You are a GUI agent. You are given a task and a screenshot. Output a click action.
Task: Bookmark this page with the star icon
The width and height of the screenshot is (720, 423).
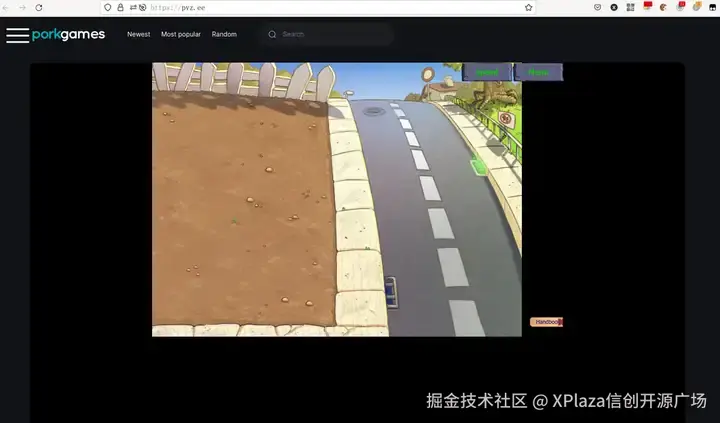(x=529, y=7)
